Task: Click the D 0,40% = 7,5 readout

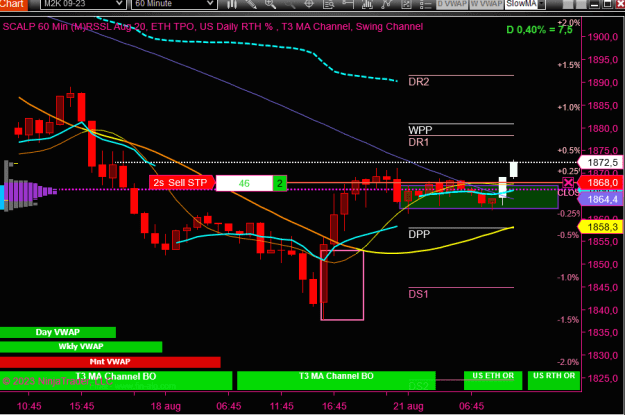Action: (x=539, y=30)
